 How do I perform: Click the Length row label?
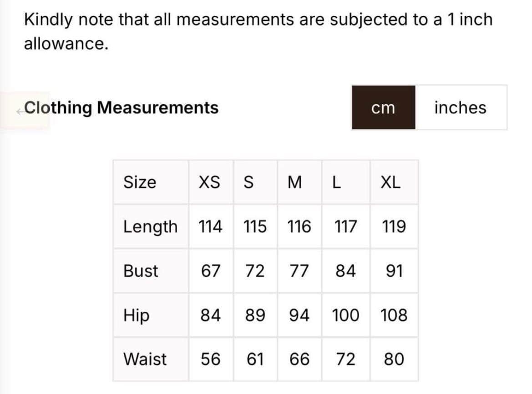[x=150, y=227]
